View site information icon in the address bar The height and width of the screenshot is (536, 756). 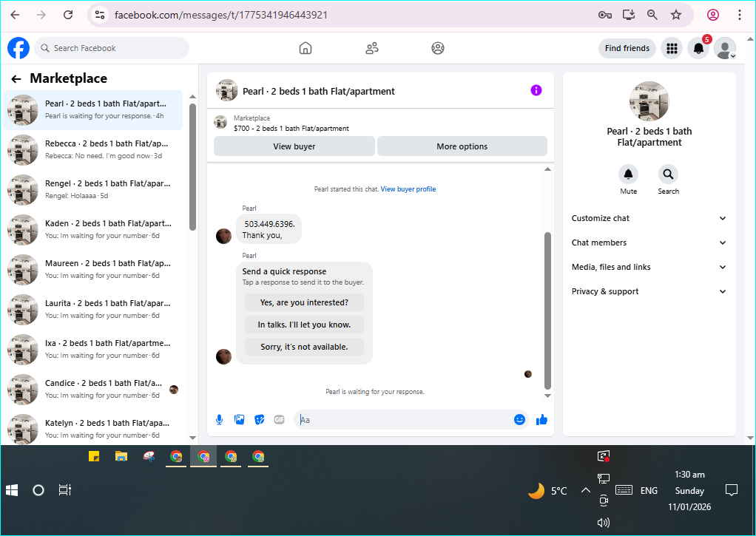pos(100,15)
